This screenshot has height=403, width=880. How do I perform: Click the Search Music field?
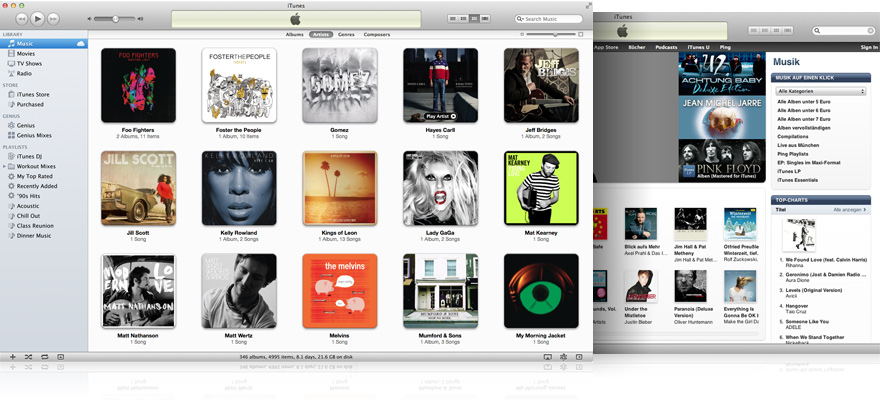(549, 19)
